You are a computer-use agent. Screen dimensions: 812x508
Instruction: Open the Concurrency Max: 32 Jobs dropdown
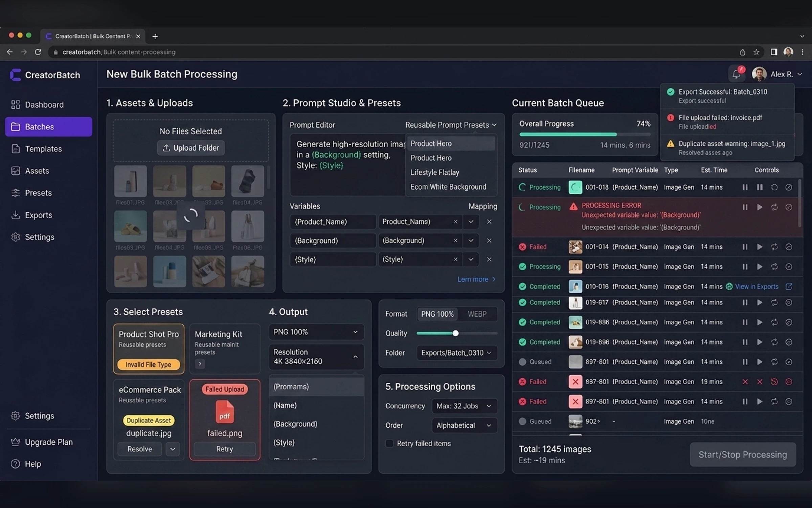464,406
